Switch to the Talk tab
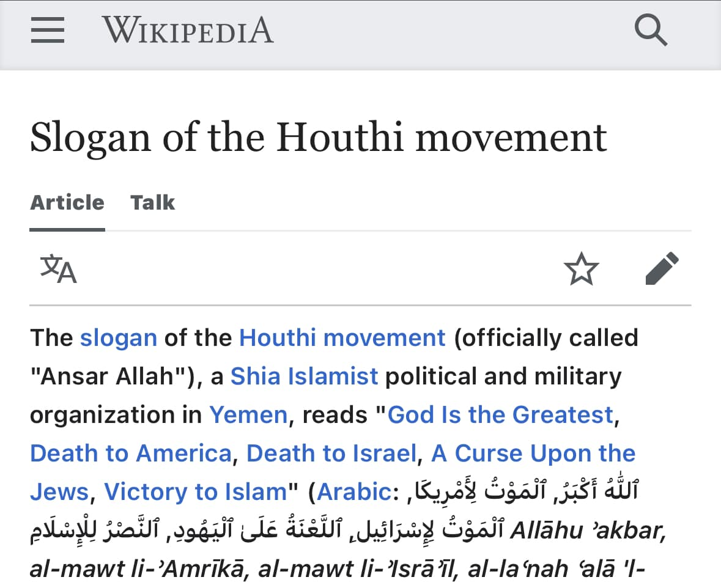Image resolution: width=721 pixels, height=588 pixels. 152,202
